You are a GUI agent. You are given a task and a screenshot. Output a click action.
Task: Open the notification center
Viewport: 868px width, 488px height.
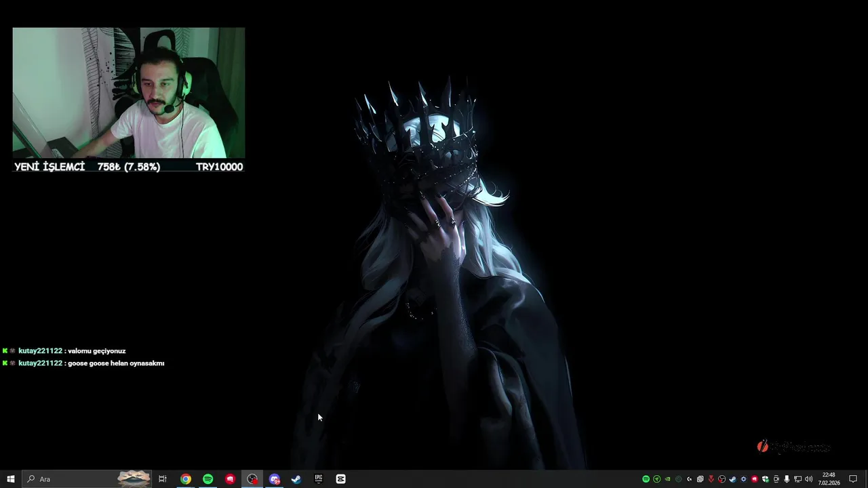853,479
